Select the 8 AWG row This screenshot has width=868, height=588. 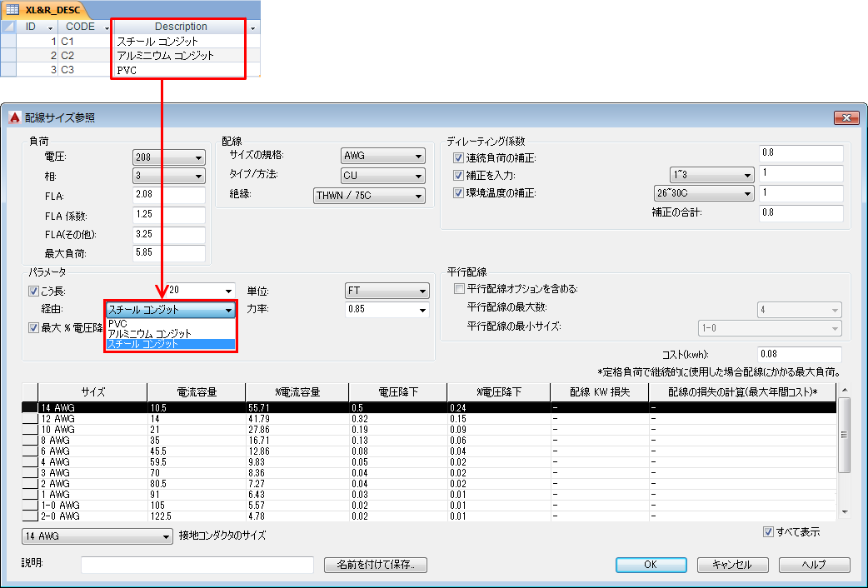click(429, 441)
